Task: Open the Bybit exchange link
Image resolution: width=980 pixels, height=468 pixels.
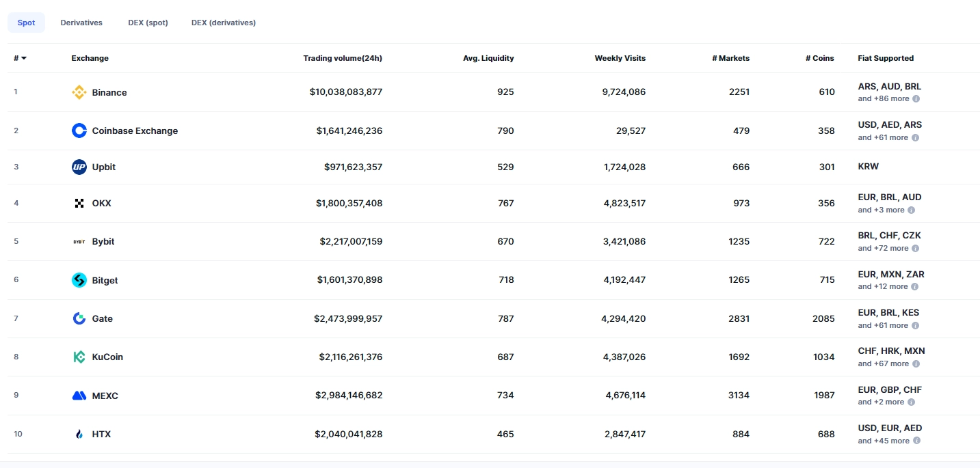Action: click(103, 241)
